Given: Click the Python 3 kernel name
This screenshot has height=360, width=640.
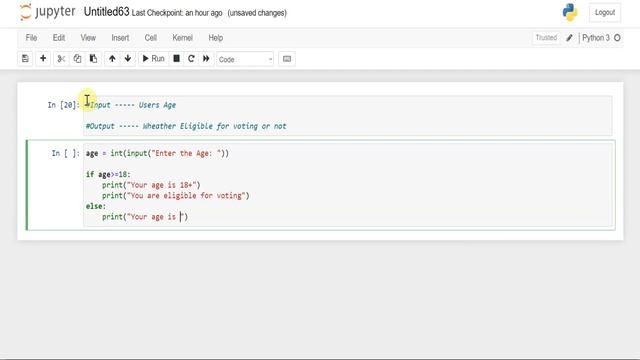Looking at the screenshot, I should pyautogui.click(x=596, y=38).
